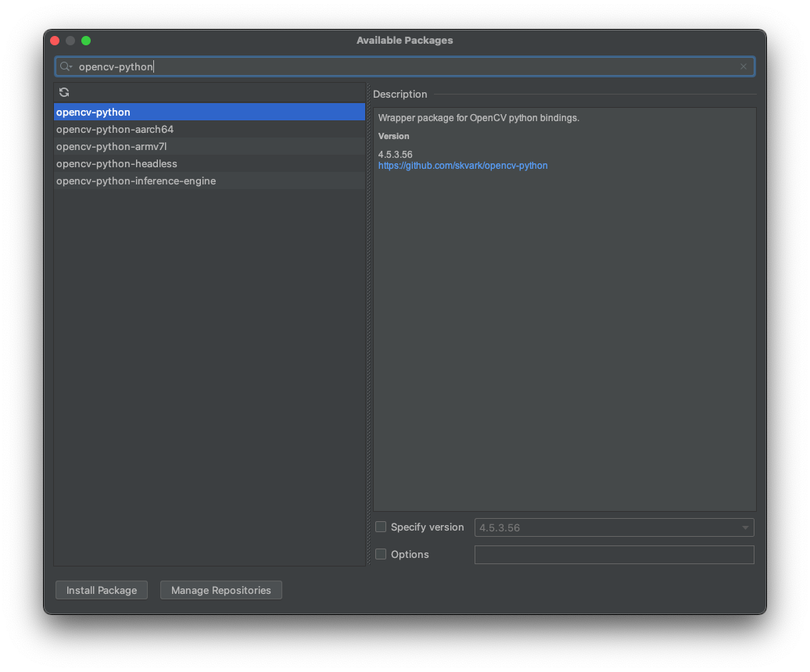Click the Available Packages window title
The height and width of the screenshot is (672, 810).
point(404,41)
